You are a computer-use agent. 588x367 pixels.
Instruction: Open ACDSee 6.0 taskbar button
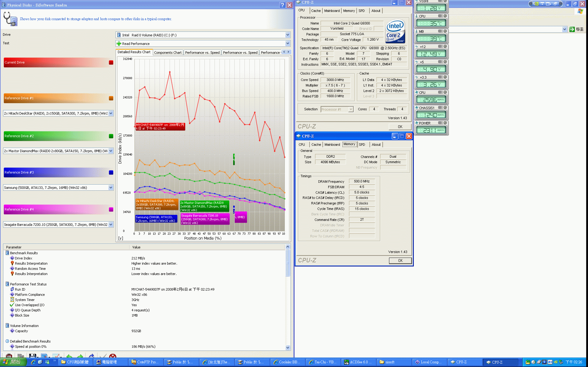(x=358, y=362)
